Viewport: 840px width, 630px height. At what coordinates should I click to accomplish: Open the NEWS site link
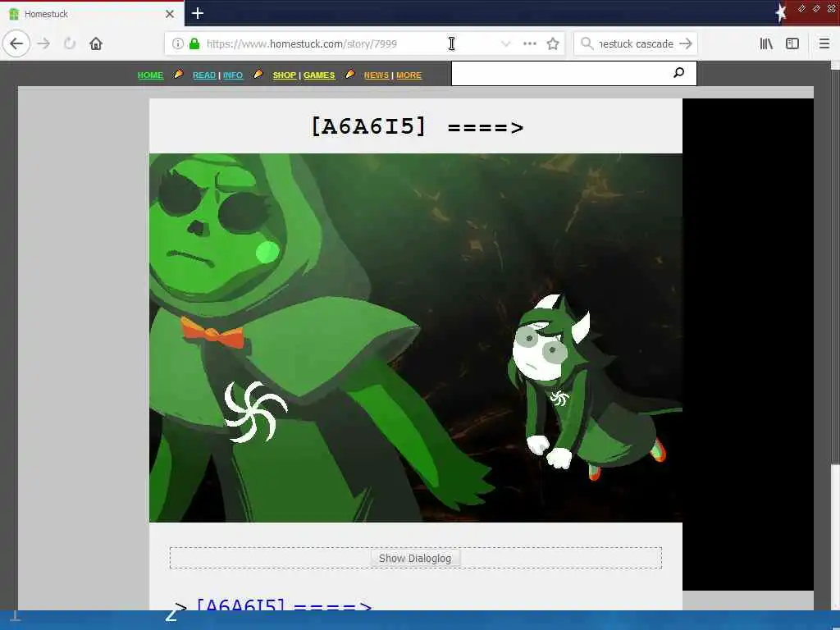[x=377, y=75]
